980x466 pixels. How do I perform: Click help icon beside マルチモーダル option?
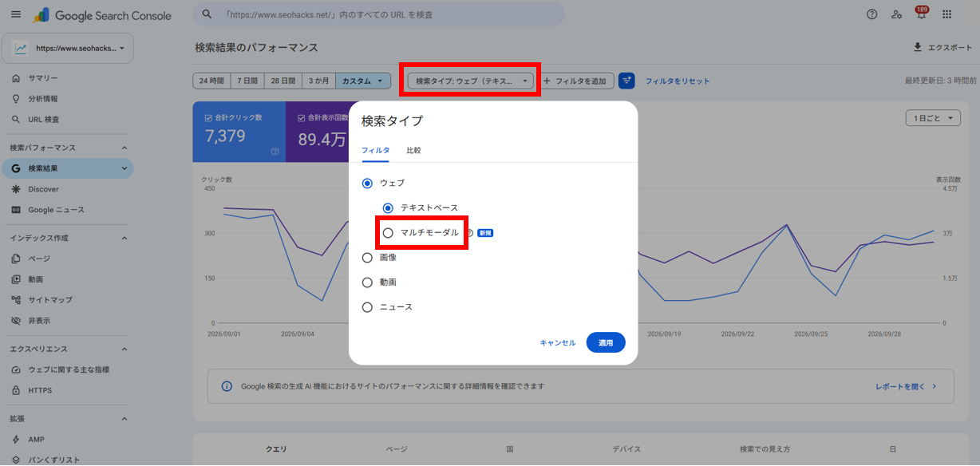[470, 233]
